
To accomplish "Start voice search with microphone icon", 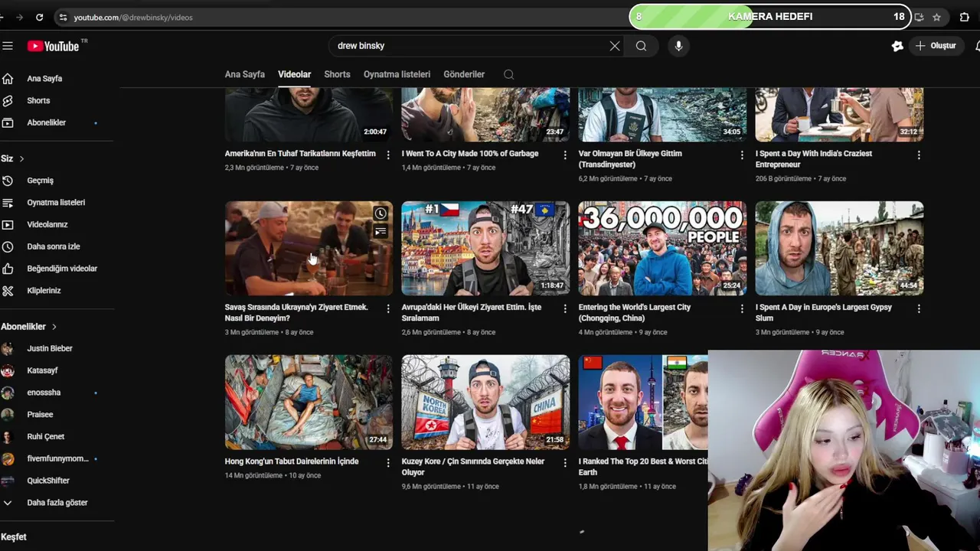I will tap(678, 46).
